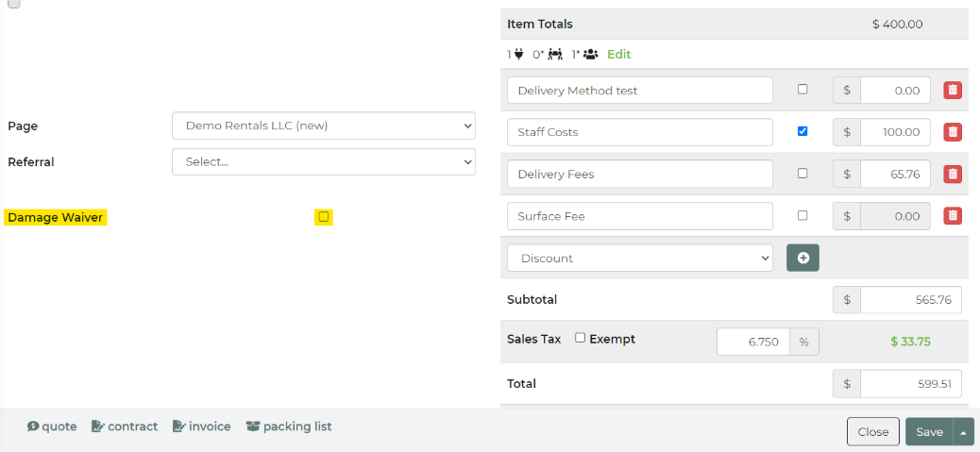Click the Delivery Method test amount 0.00 field
This screenshot has height=452, width=980.
click(895, 91)
